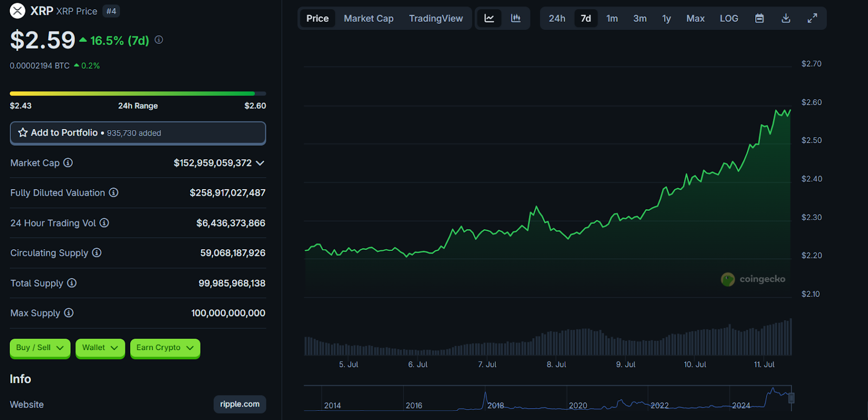Open the Fully Diluted Valuation info icon
Screen dimensions: 868x420
point(113,192)
